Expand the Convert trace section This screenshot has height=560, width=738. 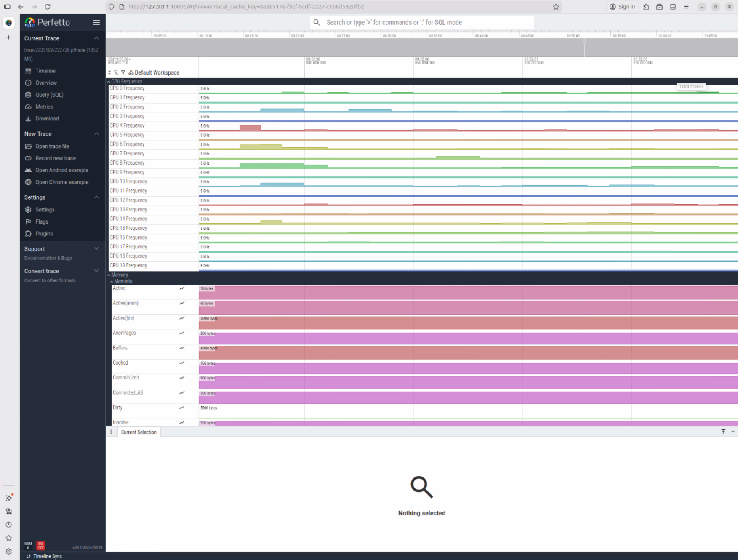click(96, 271)
